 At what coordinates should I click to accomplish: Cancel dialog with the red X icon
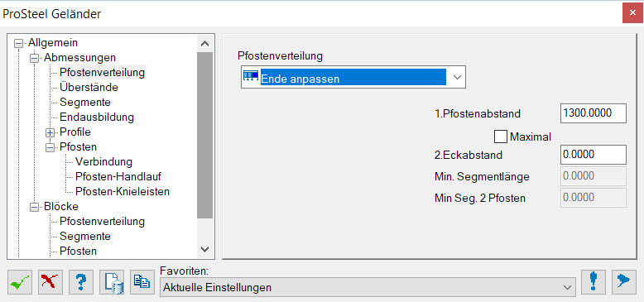point(50,282)
